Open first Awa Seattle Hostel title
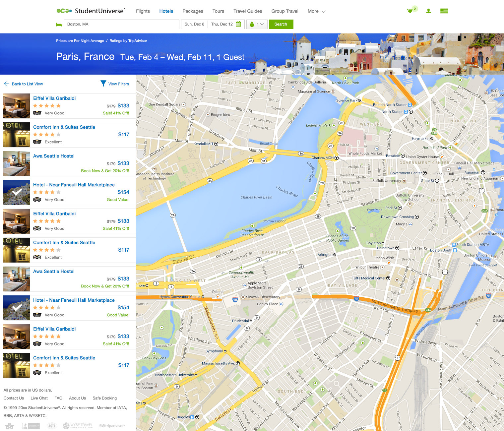 (x=54, y=156)
